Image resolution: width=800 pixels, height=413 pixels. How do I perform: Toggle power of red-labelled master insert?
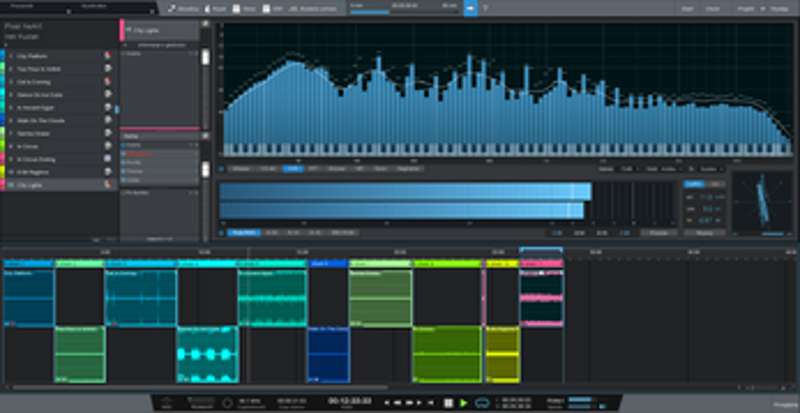123,153
